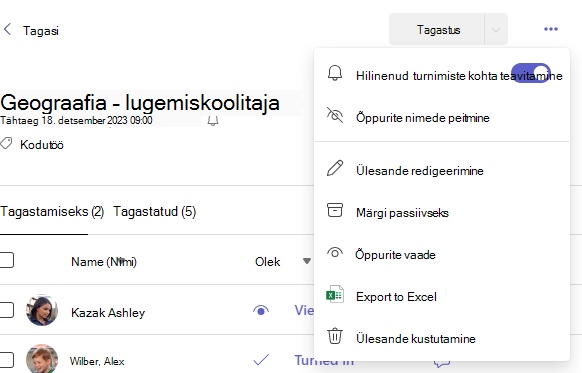Image resolution: width=582 pixels, height=373 pixels.
Task: Choose Export to Excel menu item
Action: (442, 297)
